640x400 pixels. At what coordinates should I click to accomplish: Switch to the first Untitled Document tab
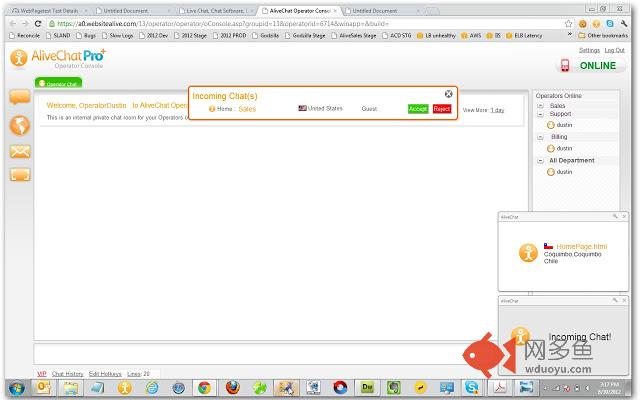pos(126,11)
